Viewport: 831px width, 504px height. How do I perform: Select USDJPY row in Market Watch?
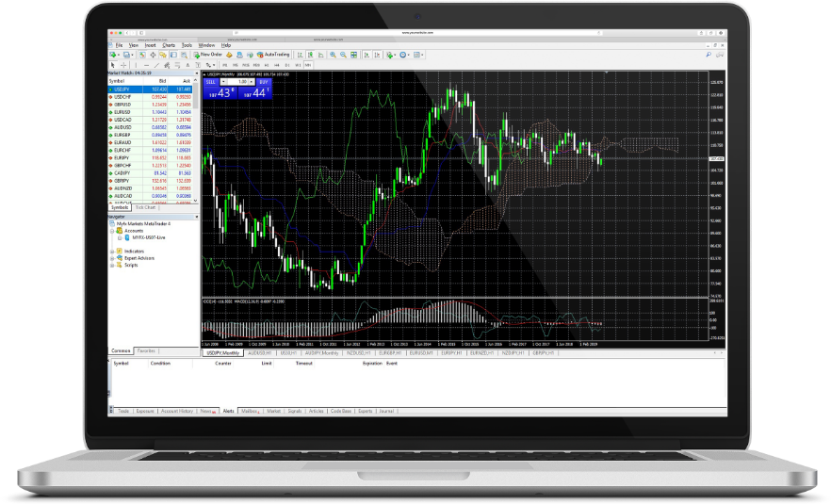point(151,89)
